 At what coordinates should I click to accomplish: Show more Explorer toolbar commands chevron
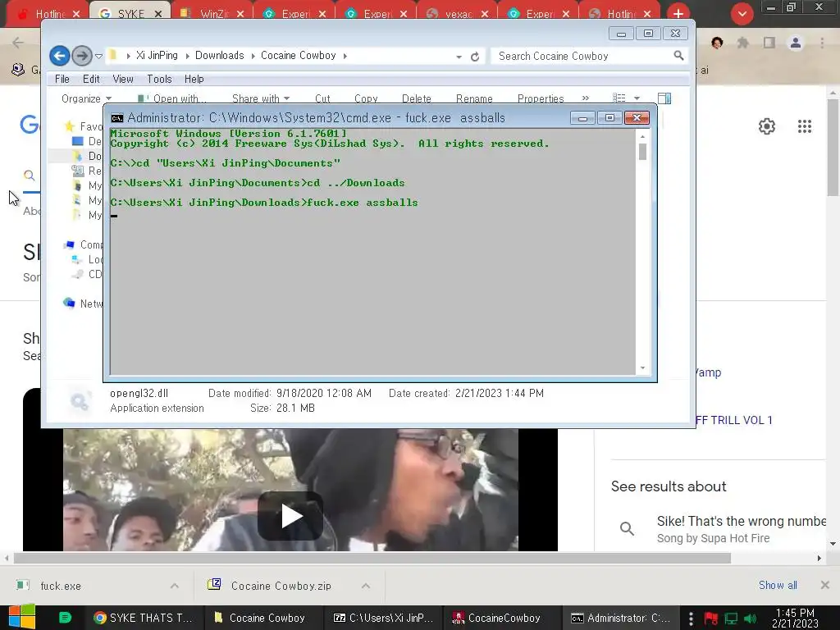pyautogui.click(x=586, y=98)
